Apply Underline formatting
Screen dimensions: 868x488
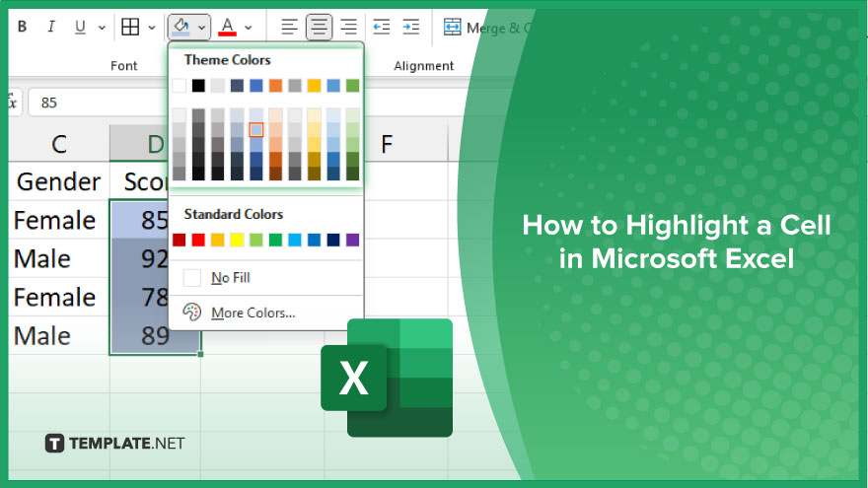point(80,27)
